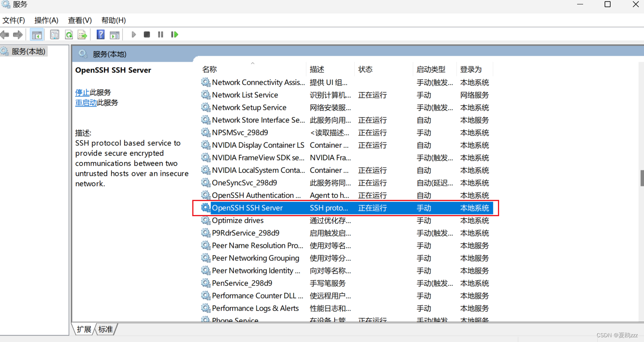This screenshot has height=342, width=644.
Task: Click the 停止 service link
Action: click(x=82, y=92)
